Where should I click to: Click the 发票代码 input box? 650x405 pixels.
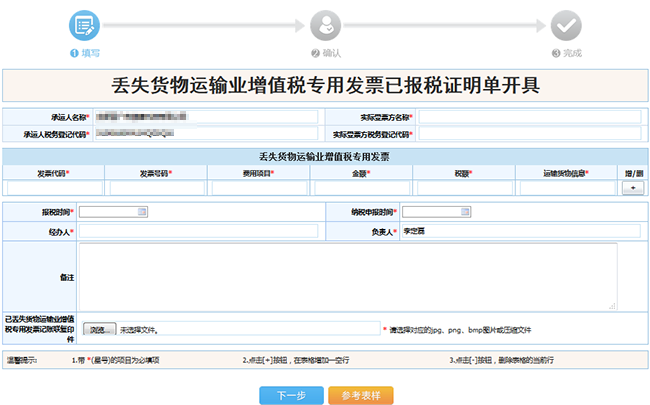tap(53, 188)
